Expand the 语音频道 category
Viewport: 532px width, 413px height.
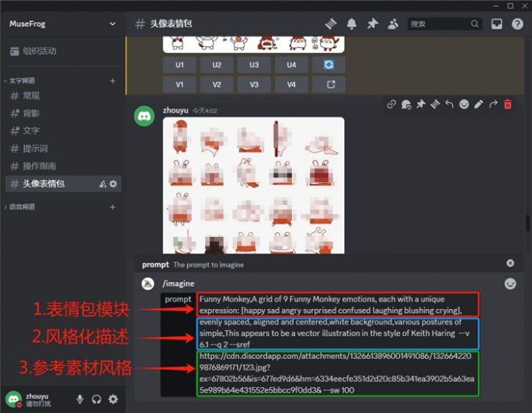pos(20,206)
